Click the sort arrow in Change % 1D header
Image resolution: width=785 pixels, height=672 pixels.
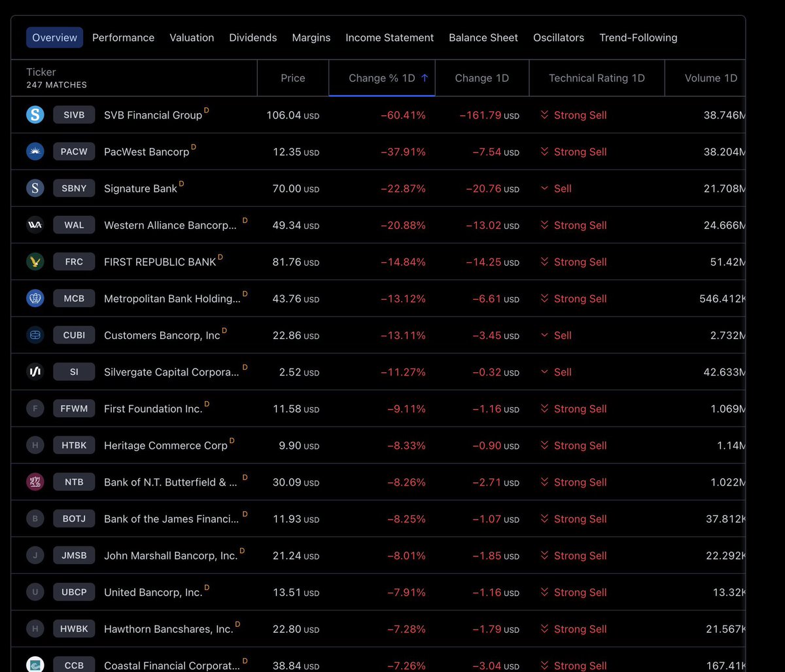point(425,78)
